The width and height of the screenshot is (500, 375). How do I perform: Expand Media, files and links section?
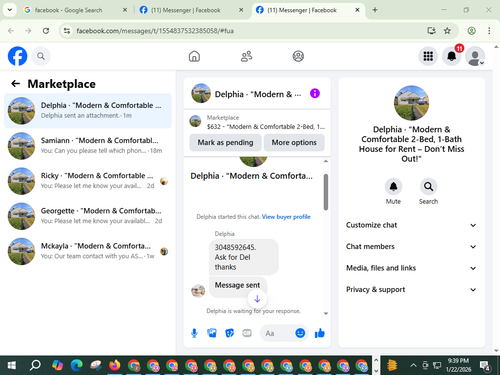[411, 268]
